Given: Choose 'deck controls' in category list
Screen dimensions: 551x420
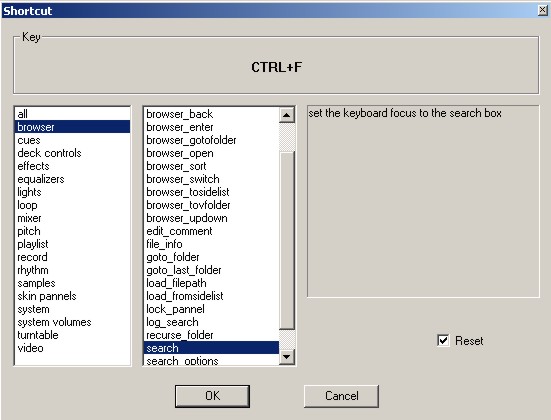Looking at the screenshot, I should pyautogui.click(x=72, y=153).
